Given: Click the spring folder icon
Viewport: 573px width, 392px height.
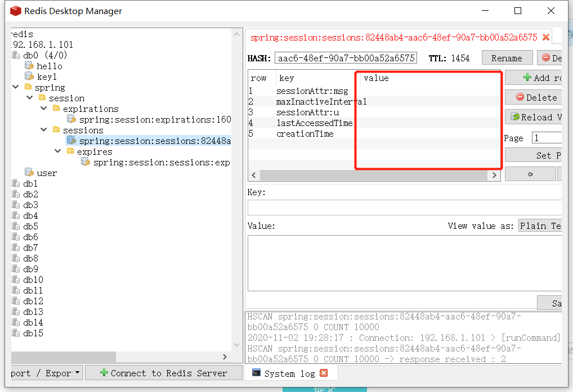Looking at the screenshot, I should pyautogui.click(x=28, y=87).
